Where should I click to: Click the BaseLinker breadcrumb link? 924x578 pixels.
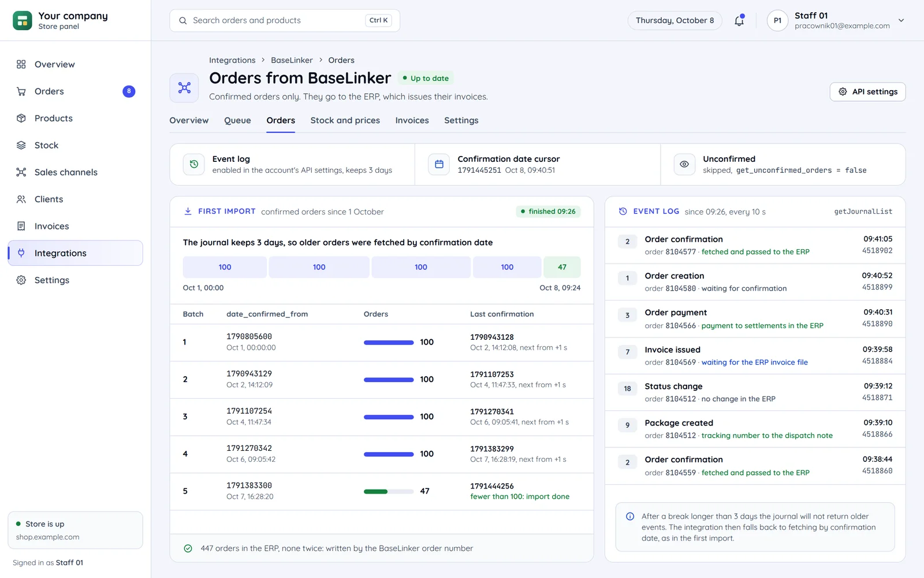(x=292, y=60)
